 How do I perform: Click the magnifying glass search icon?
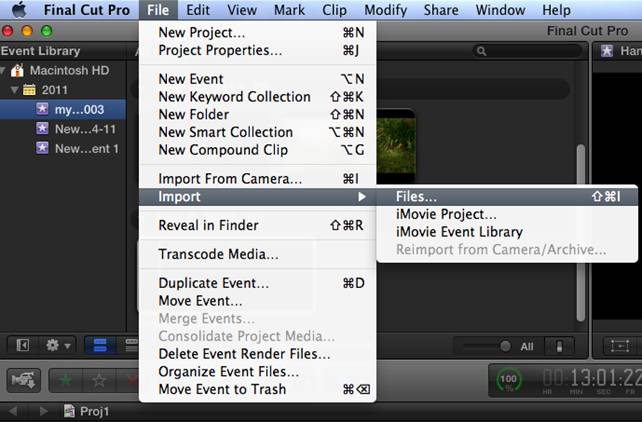(482, 51)
